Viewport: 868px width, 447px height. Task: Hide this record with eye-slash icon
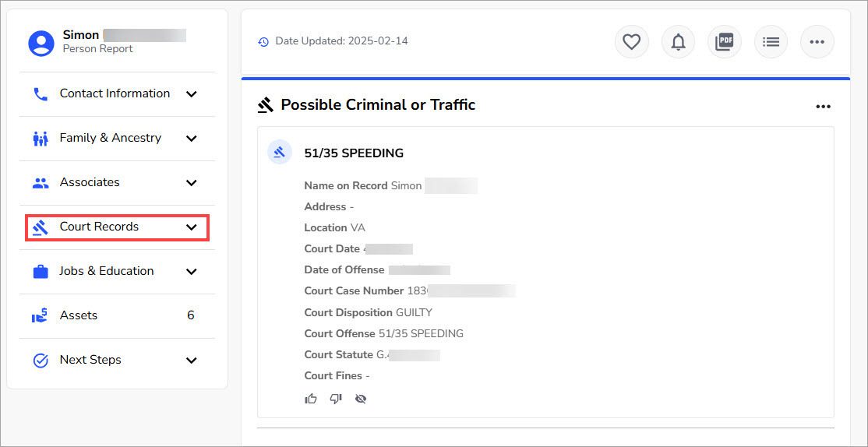tap(360, 399)
